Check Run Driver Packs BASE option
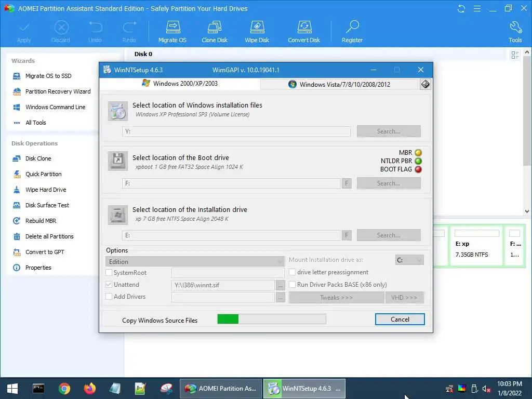532x399 pixels. (292, 284)
